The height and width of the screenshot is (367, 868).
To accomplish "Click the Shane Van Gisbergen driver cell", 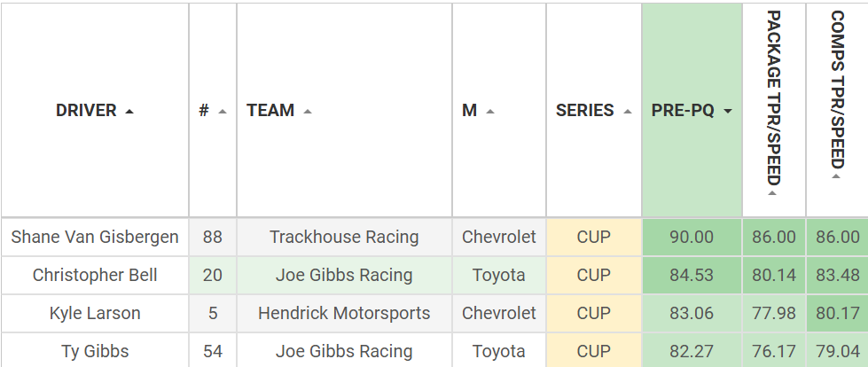I will [95, 237].
